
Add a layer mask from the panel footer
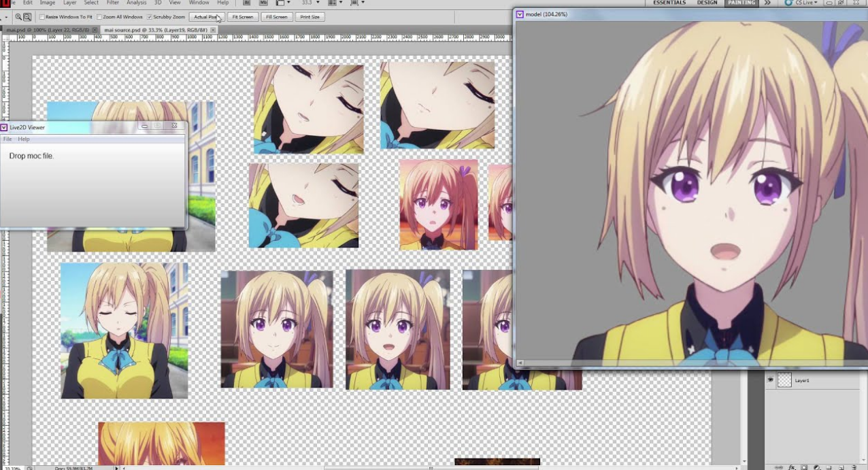804,467
